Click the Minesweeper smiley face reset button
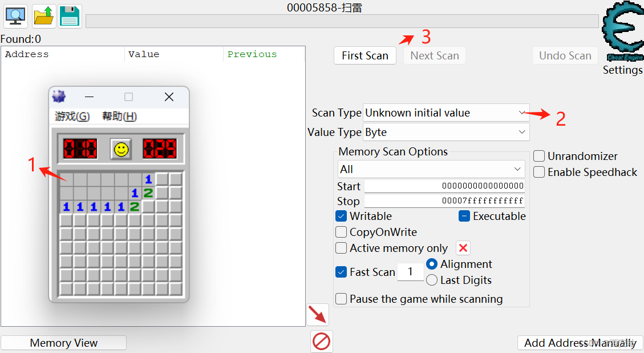 pyautogui.click(x=121, y=149)
